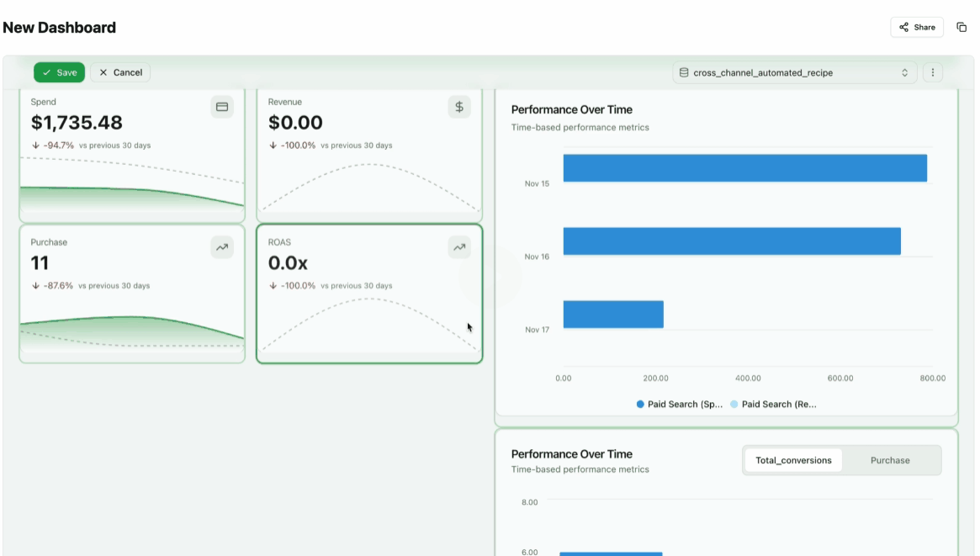Viewport: 980px width, 556px height.
Task: Click the trend arrow icon on ROAS card
Action: tap(459, 247)
